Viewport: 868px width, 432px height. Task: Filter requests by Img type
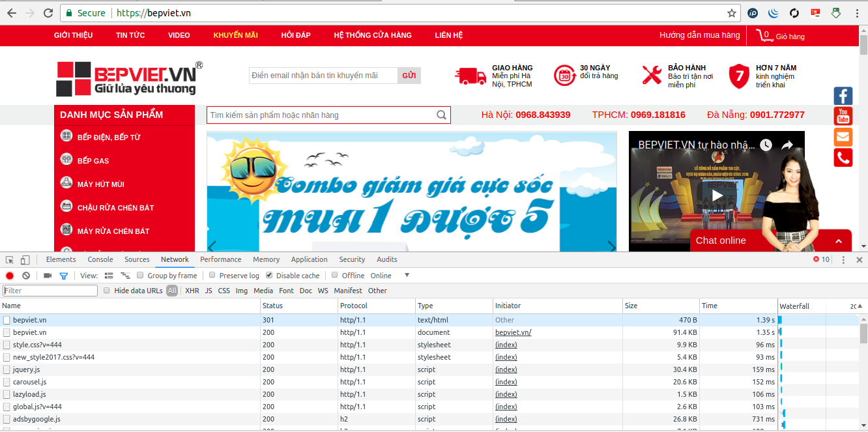pyautogui.click(x=242, y=291)
